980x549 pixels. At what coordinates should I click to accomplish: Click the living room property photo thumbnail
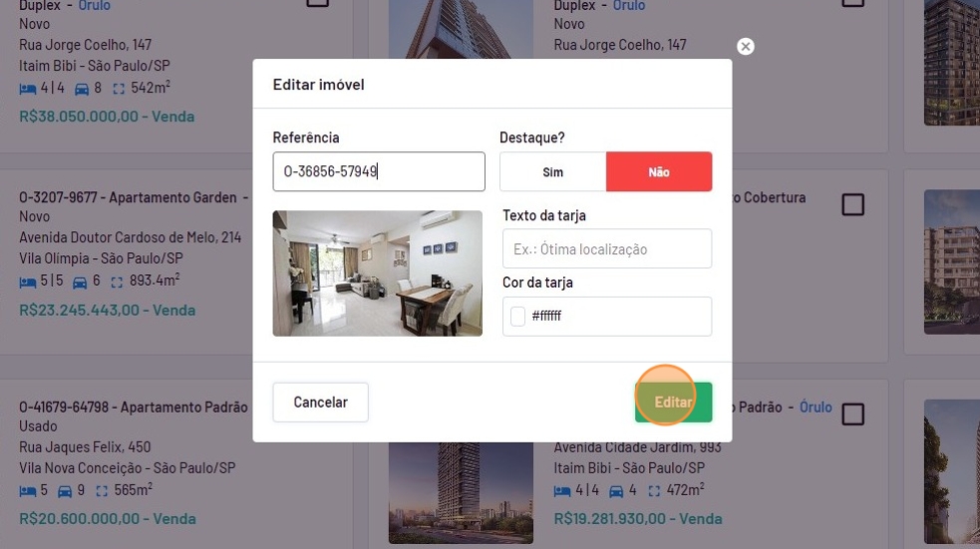point(378,273)
